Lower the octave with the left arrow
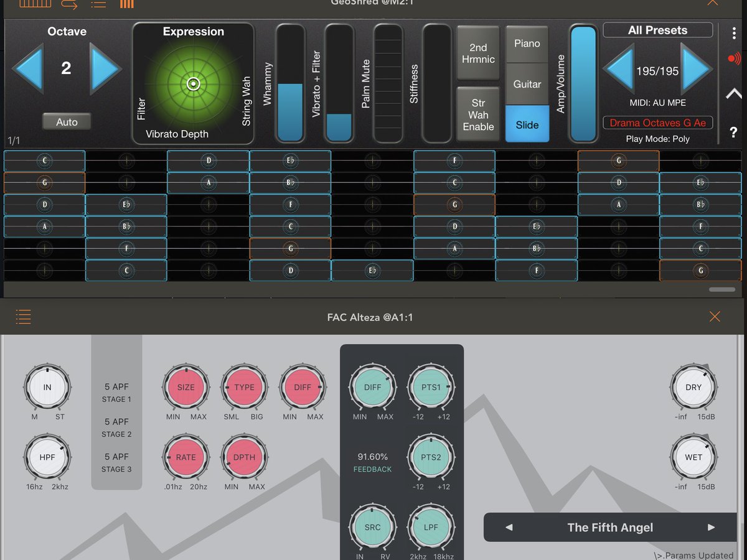Viewport: 747px width, 560px height. click(27, 68)
